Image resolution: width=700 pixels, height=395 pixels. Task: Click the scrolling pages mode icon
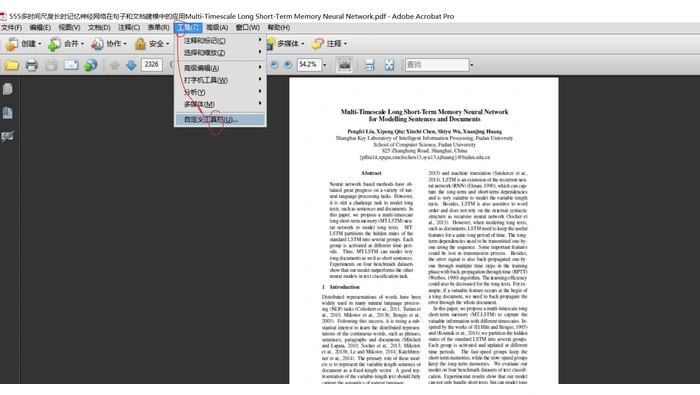pos(370,65)
